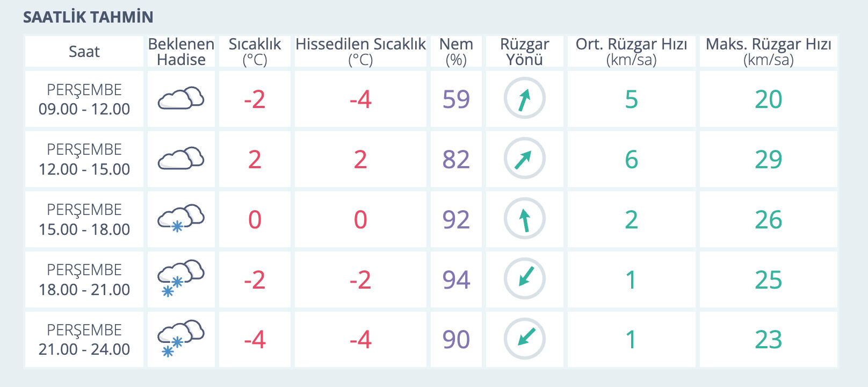868x387 pixels.
Task: Click wind direction arrow for 09.00 - 12.00
Action: pos(524,99)
